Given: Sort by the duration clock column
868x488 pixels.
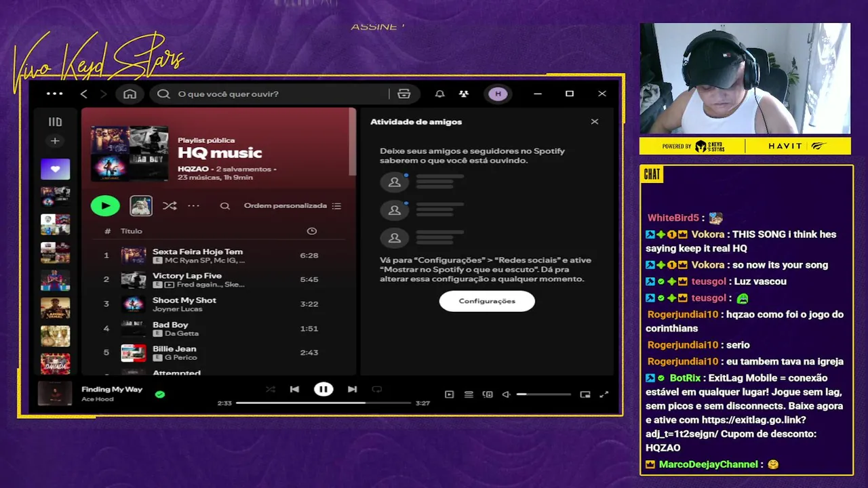Looking at the screenshot, I should point(312,231).
